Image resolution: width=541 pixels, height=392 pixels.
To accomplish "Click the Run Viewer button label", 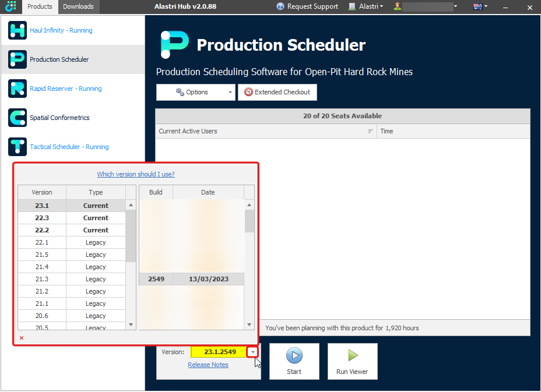I will [x=352, y=372].
